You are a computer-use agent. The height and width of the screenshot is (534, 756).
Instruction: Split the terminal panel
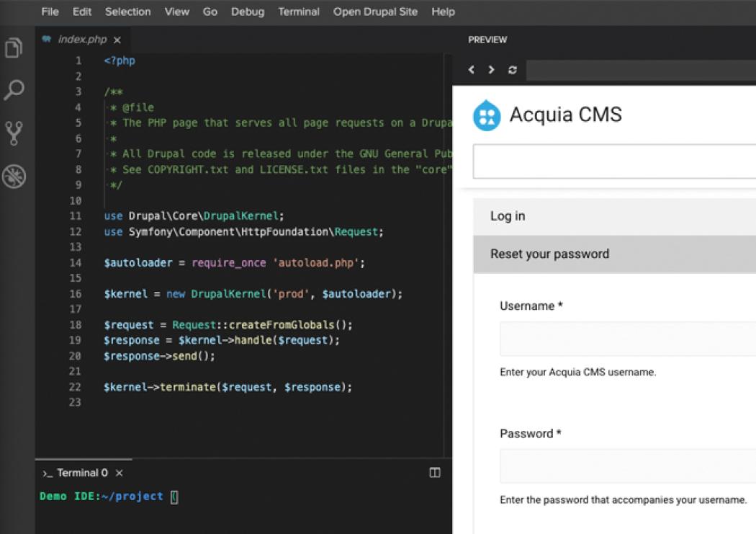point(435,472)
